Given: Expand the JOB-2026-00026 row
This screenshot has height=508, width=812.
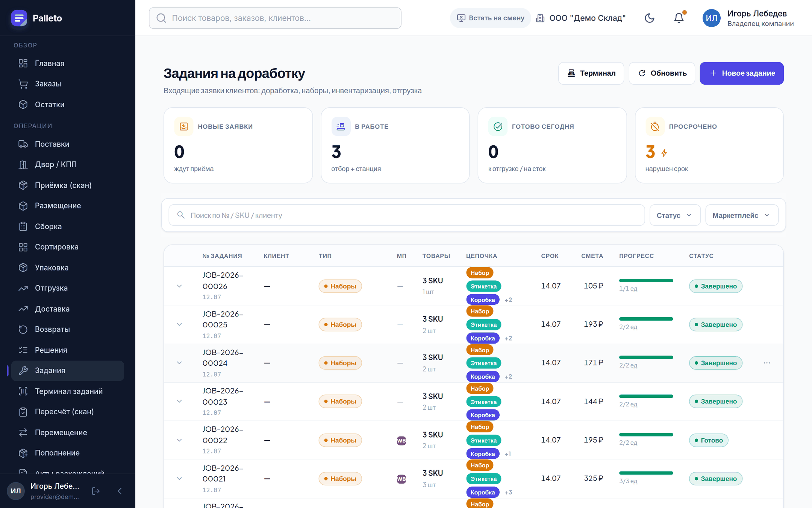Looking at the screenshot, I should point(179,286).
